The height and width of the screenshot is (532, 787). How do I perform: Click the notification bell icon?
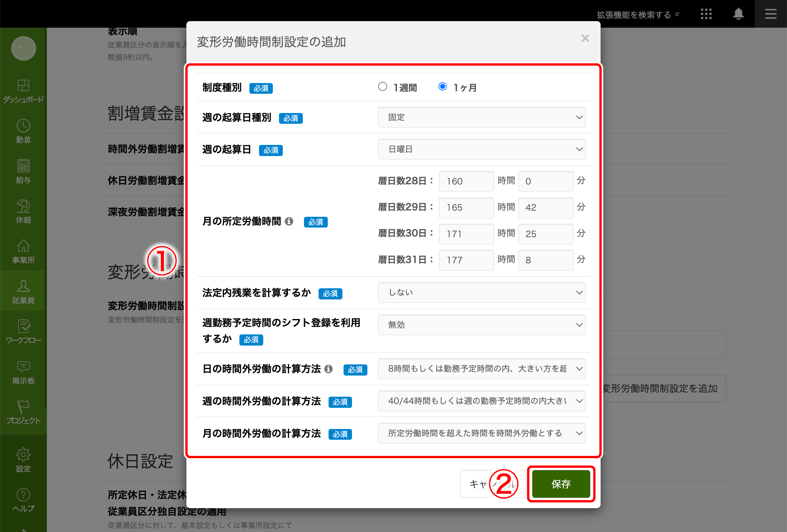(738, 14)
